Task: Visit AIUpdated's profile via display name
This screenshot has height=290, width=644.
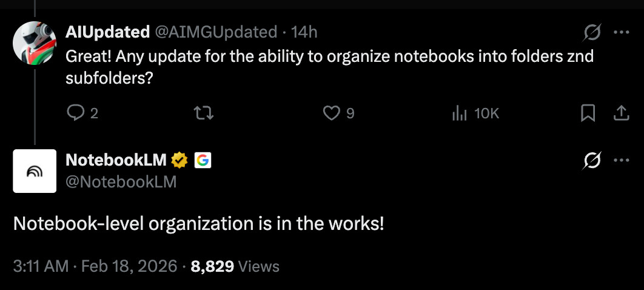Action: [x=107, y=32]
